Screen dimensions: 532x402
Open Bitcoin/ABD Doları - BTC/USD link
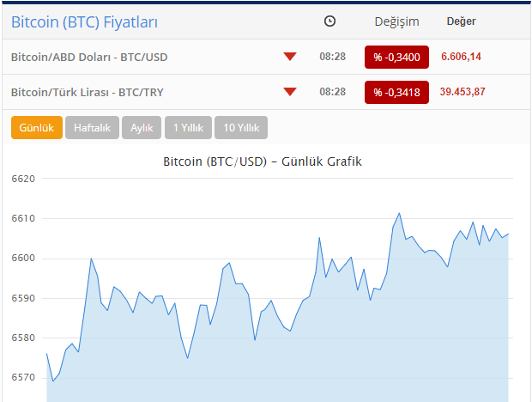[x=89, y=57]
